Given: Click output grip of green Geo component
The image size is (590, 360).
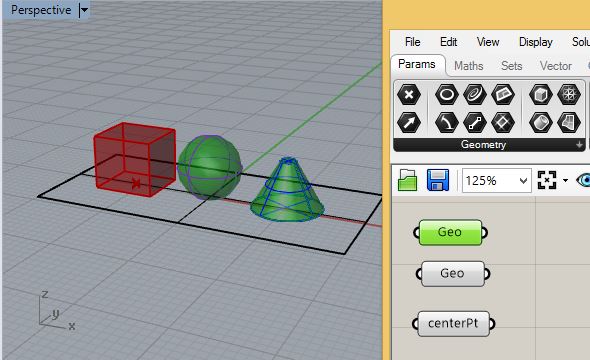Looking at the screenshot, I should coord(485,232).
